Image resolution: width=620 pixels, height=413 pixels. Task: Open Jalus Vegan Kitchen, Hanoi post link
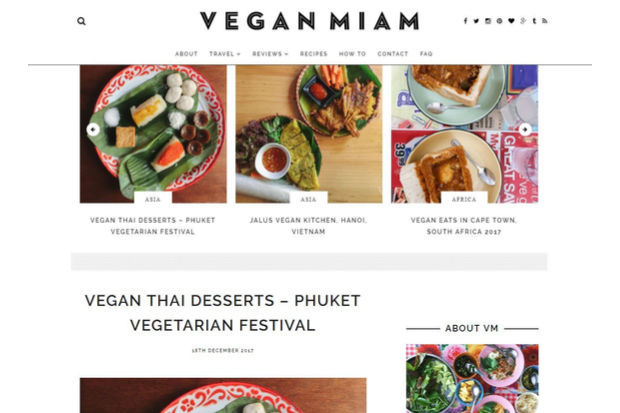point(308,226)
